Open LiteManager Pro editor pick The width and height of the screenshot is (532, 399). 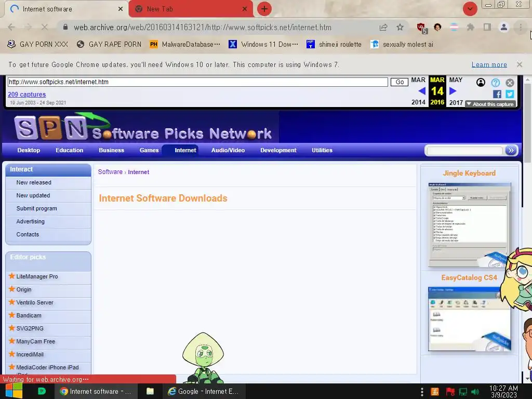click(37, 276)
